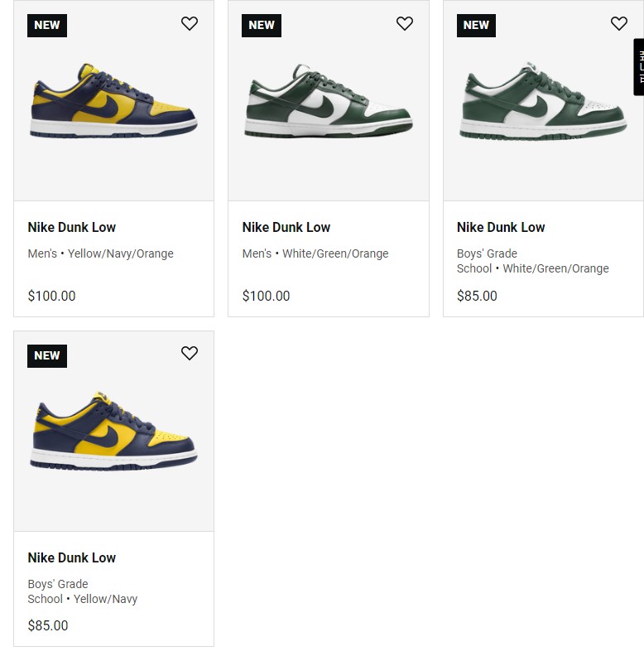Open the Boys' green and white shoe image
The width and height of the screenshot is (644, 661).
click(543, 100)
